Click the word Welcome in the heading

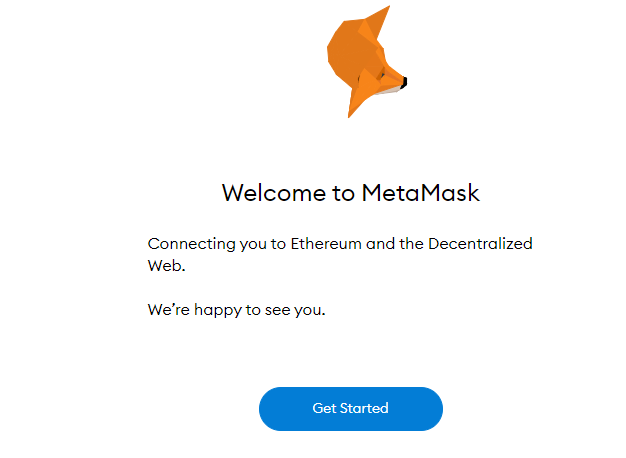274,193
